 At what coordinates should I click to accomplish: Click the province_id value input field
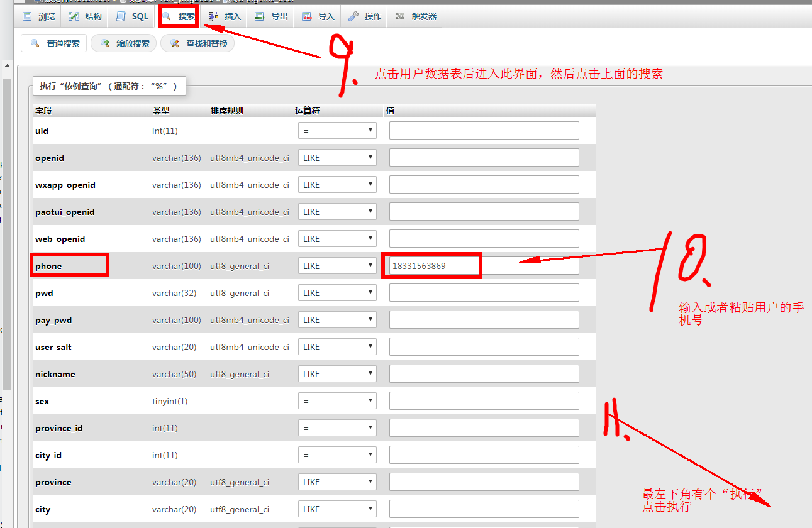tap(484, 428)
